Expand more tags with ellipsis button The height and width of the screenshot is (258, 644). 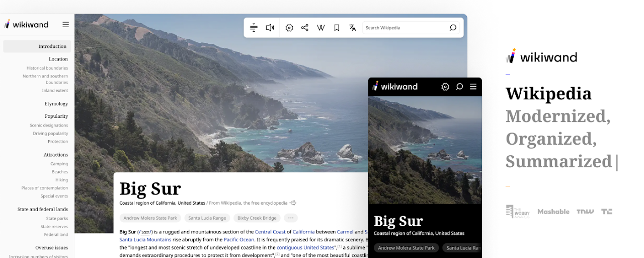click(x=290, y=218)
